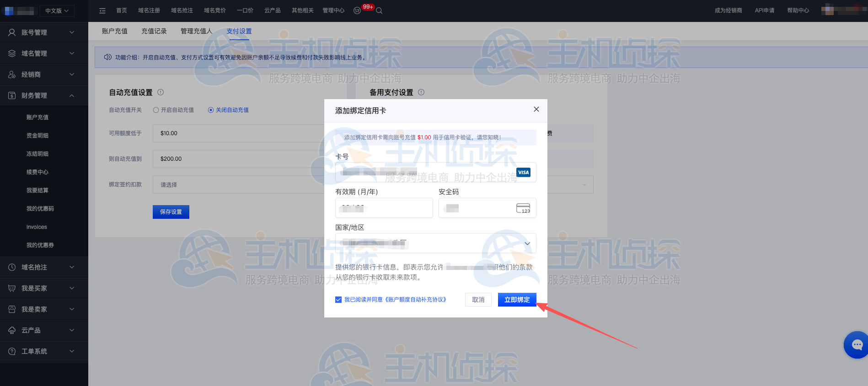Viewport: 868px width, 386px height.
Task: Click the 经销商 icon in sidebar
Action: [12, 74]
